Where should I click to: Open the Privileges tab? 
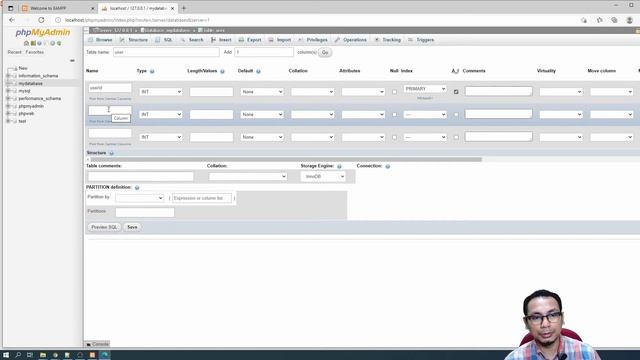click(313, 40)
